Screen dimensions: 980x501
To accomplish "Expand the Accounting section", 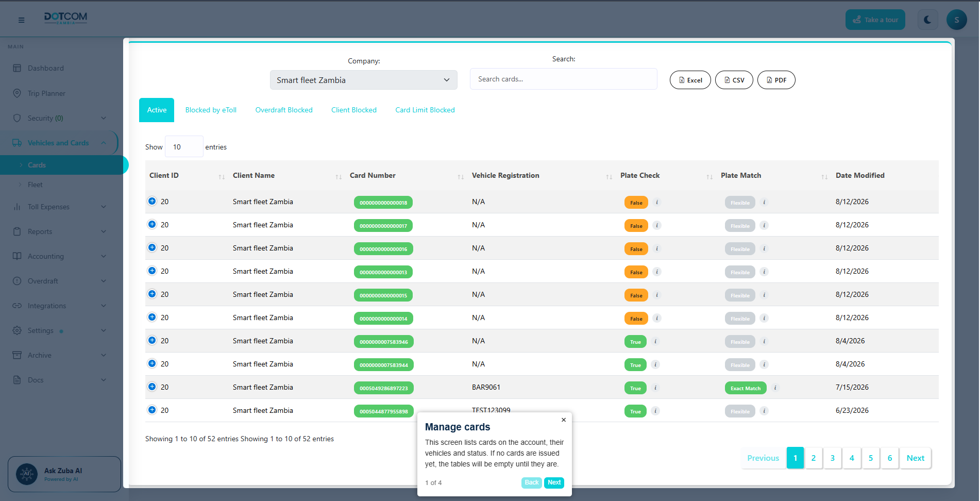I will tap(59, 256).
